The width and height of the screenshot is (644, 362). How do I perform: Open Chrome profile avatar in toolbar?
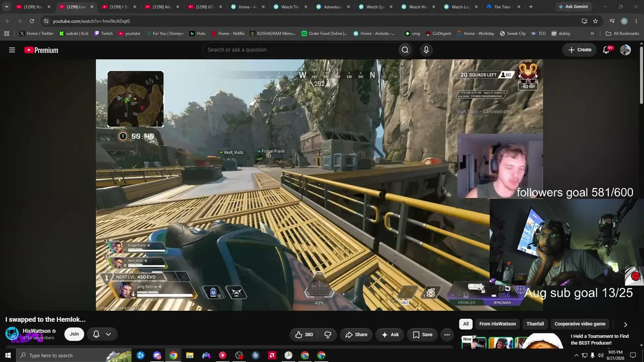click(624, 21)
